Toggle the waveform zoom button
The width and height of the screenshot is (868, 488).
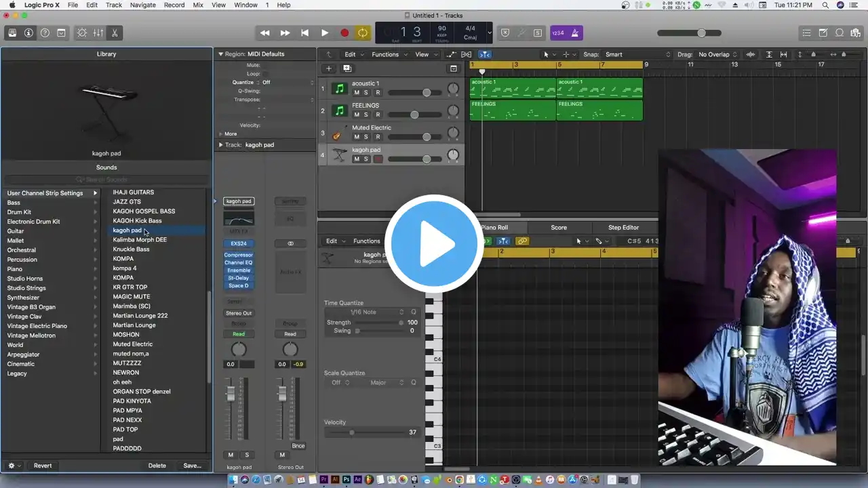751,54
